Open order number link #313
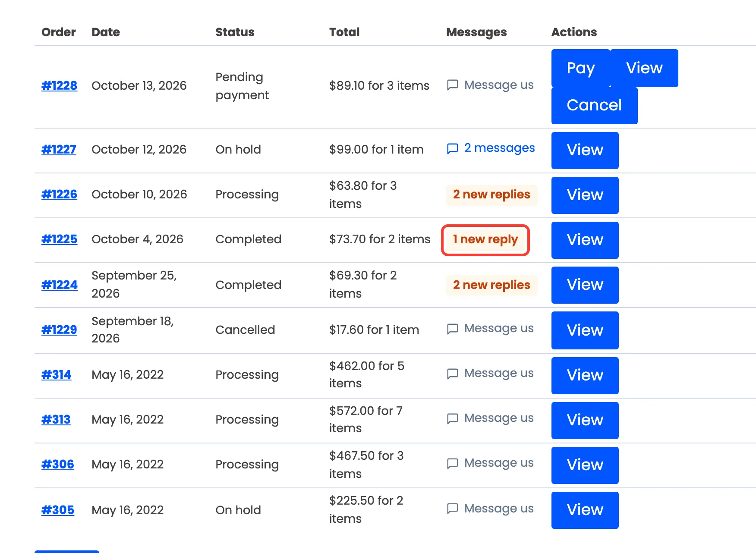Viewport: 756px width, 553px height. click(56, 419)
